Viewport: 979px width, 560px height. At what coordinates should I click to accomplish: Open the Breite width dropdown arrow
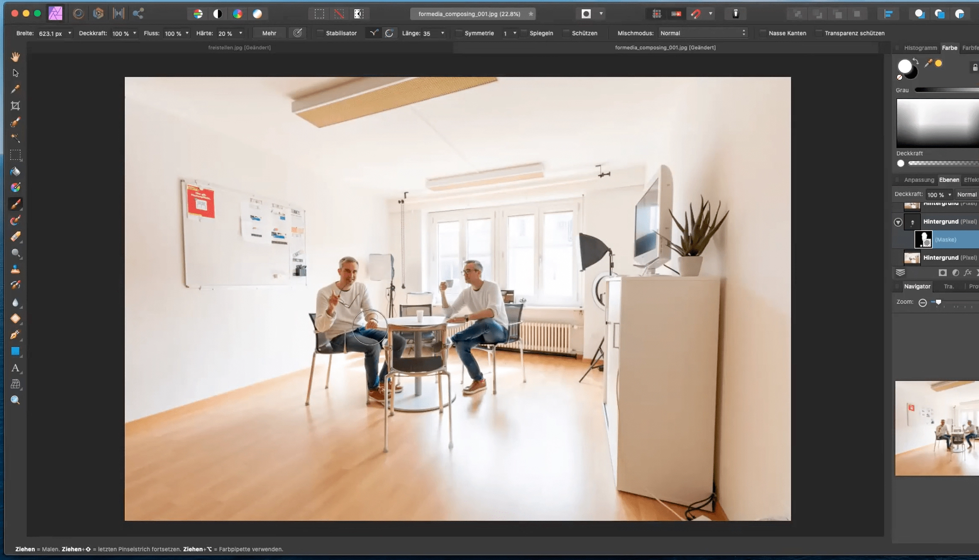70,33
